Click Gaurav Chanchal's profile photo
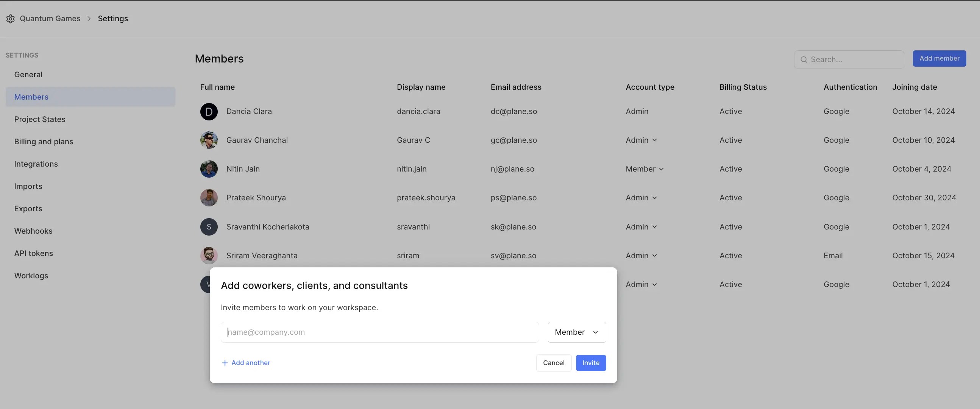Image resolution: width=980 pixels, height=409 pixels. coord(209,140)
